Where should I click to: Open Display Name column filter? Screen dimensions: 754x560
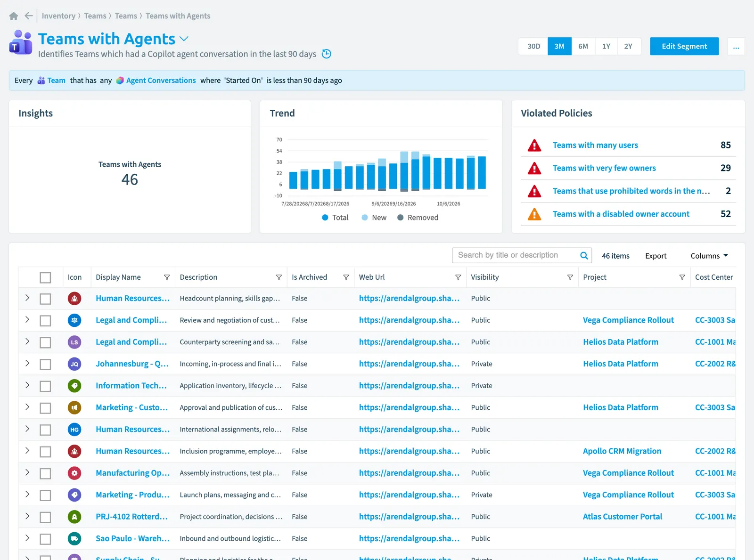pos(167,277)
